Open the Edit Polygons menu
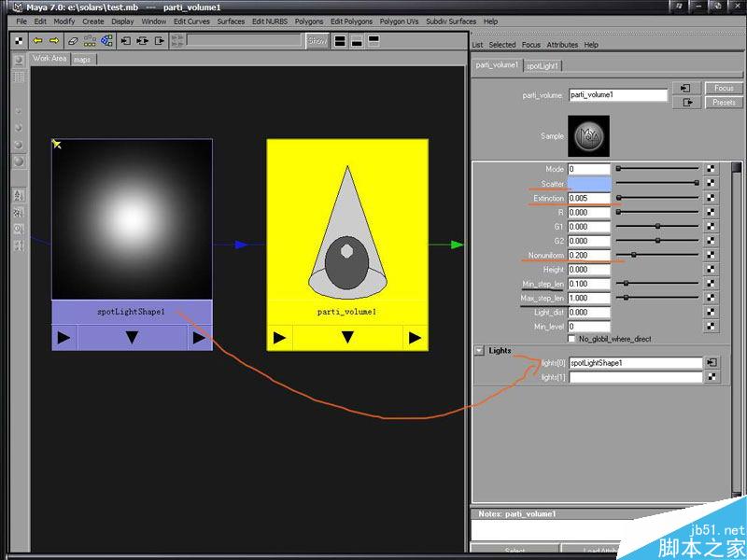The image size is (747, 560). [x=352, y=21]
